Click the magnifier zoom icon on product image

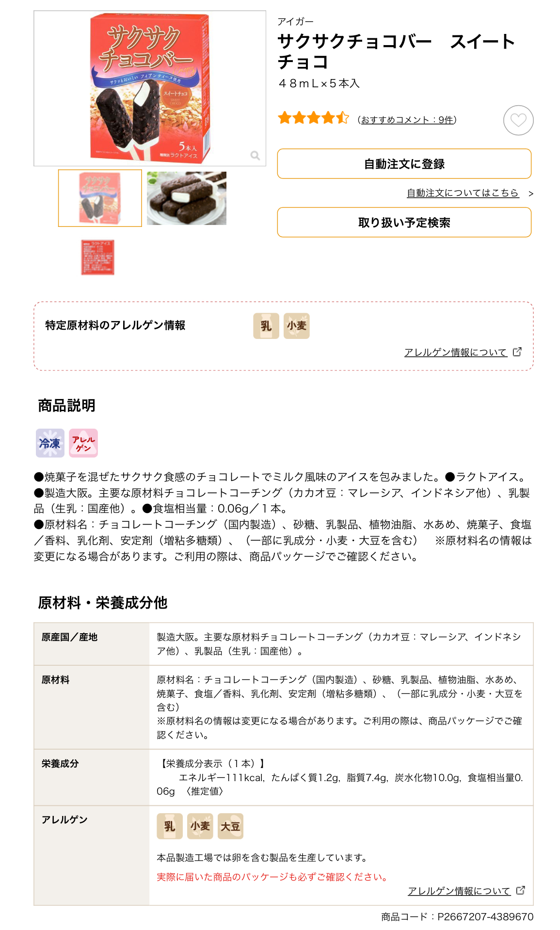point(255,155)
